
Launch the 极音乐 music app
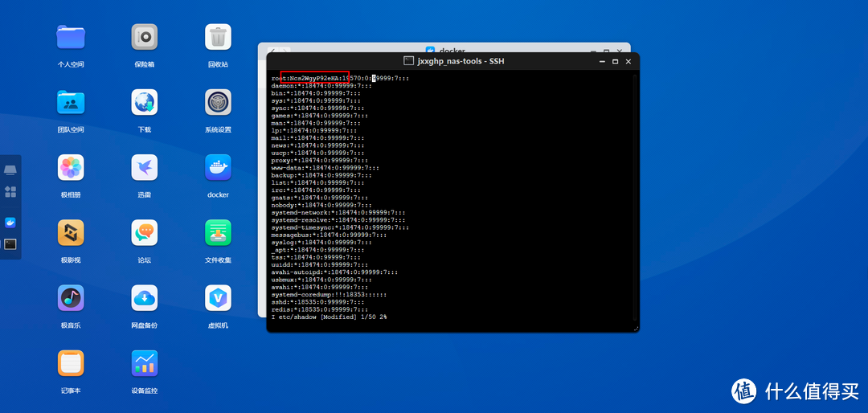(x=71, y=298)
